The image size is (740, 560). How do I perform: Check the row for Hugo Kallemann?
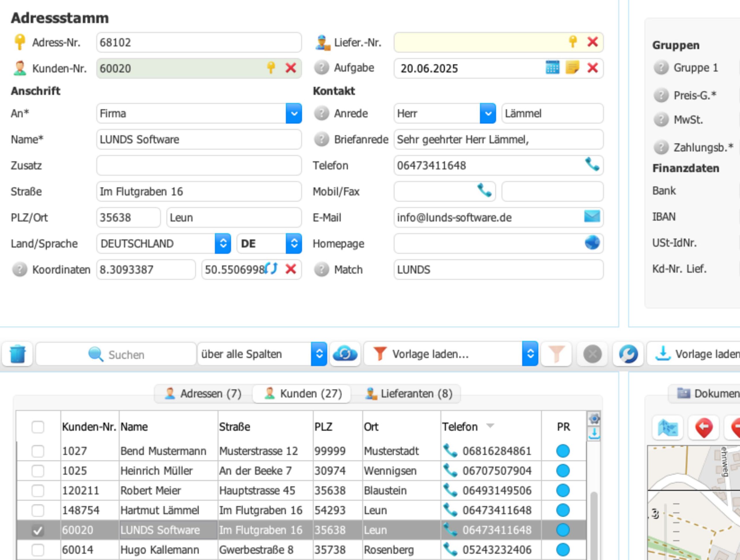point(38,550)
